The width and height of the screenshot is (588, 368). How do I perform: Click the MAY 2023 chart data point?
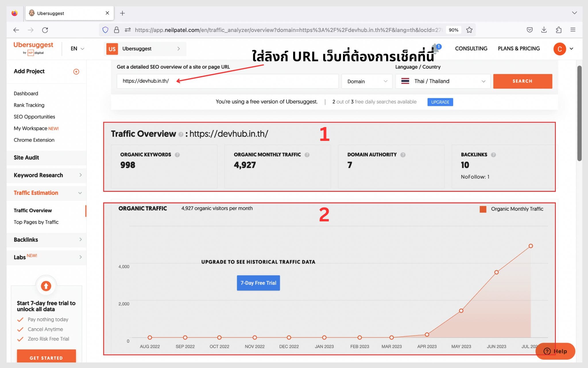coord(461,311)
